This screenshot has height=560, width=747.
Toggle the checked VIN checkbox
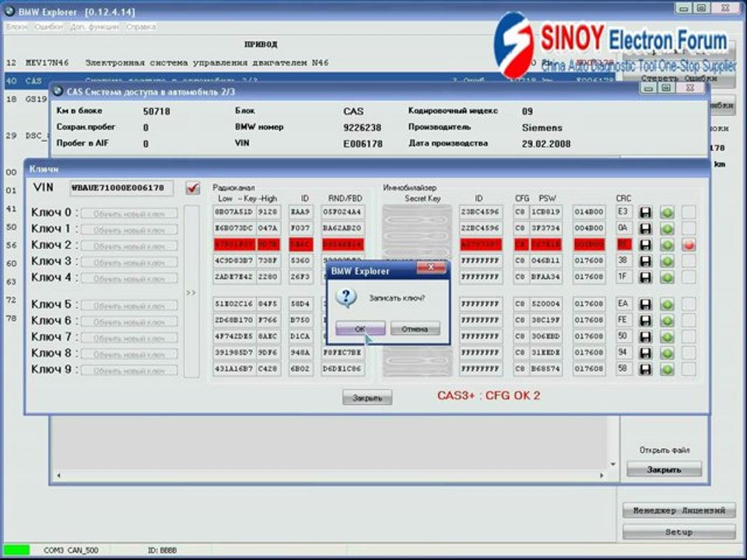[192, 187]
